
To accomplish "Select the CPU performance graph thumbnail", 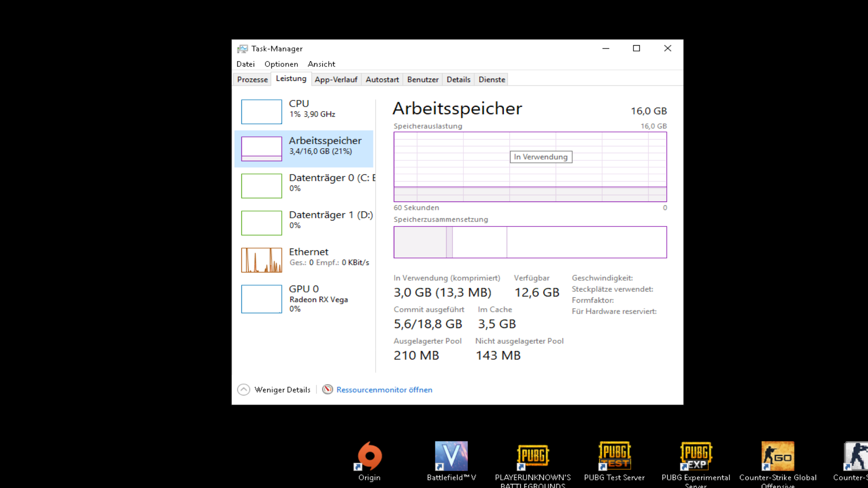I will pos(261,112).
